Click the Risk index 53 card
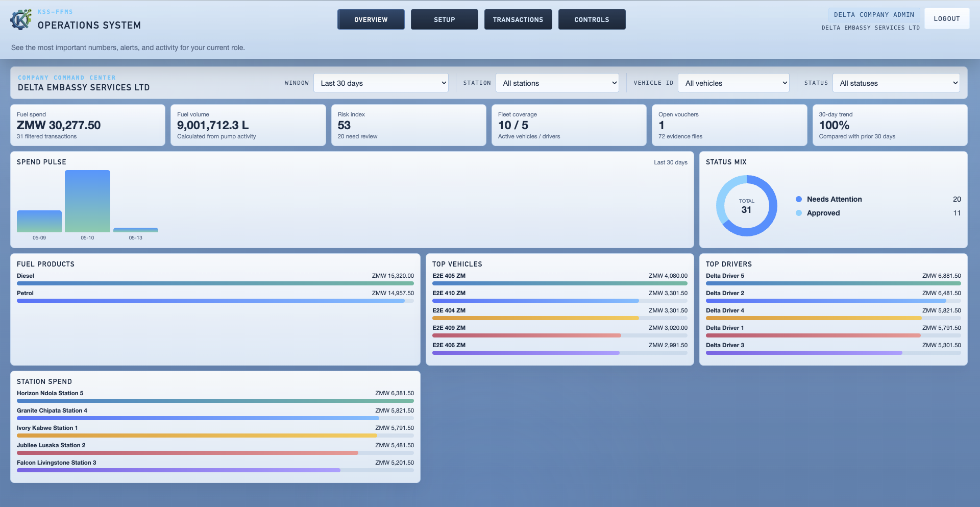This screenshot has height=507, width=980. [x=408, y=125]
